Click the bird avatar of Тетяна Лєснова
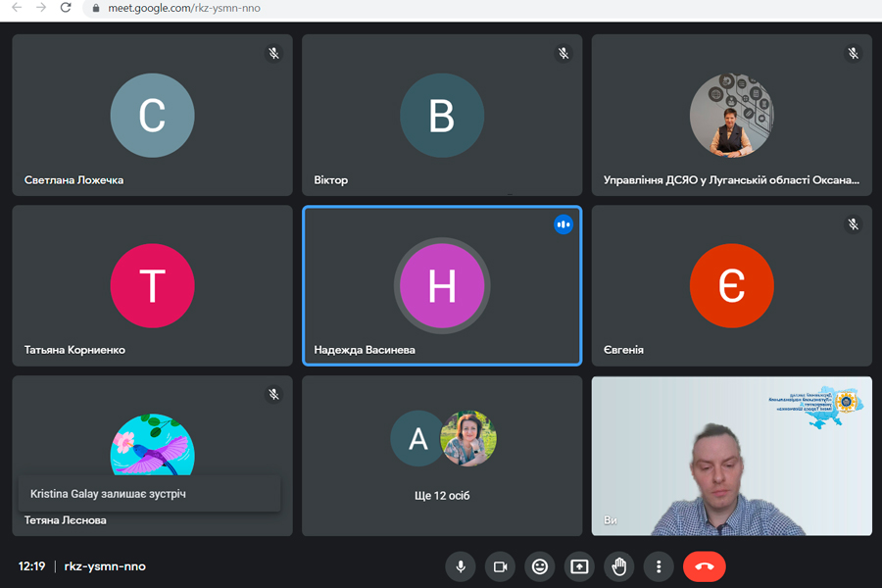This screenshot has width=882, height=588. point(153,445)
